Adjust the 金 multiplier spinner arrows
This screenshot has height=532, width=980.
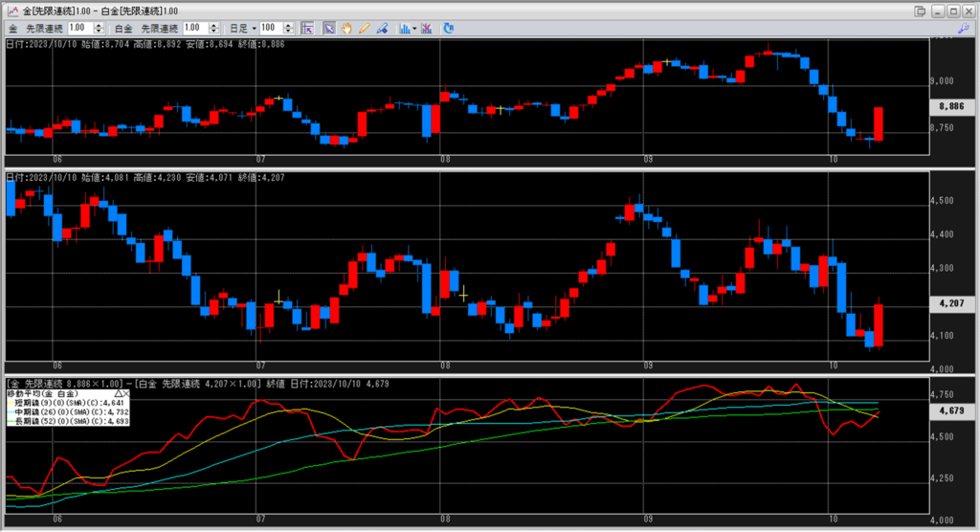tap(100, 28)
